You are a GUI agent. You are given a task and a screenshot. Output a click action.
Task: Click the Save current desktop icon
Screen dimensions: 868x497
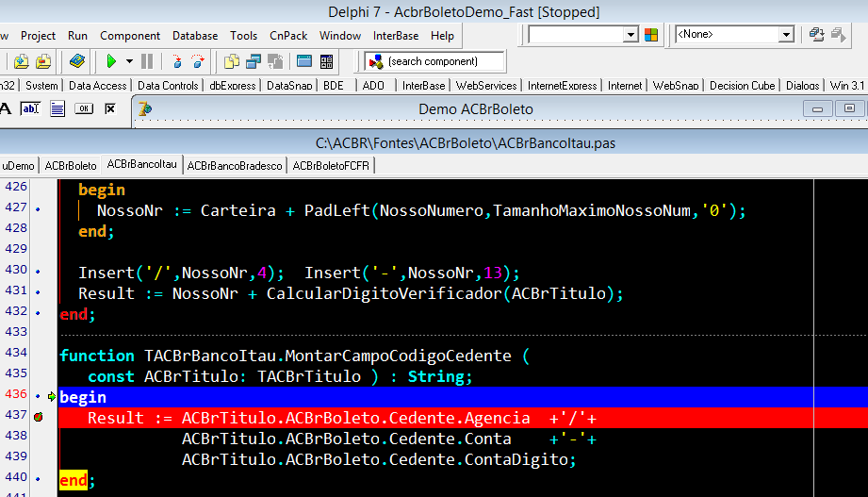(816, 35)
